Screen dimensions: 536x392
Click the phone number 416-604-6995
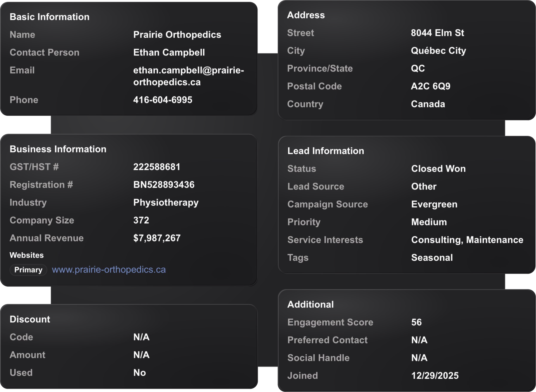tap(163, 100)
